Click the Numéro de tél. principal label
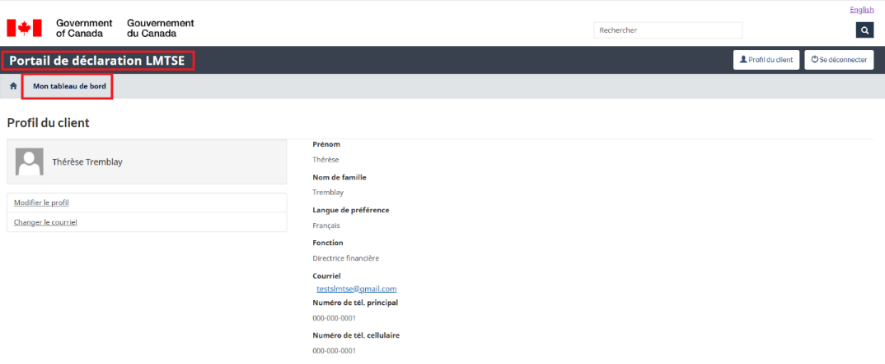 [x=356, y=303]
